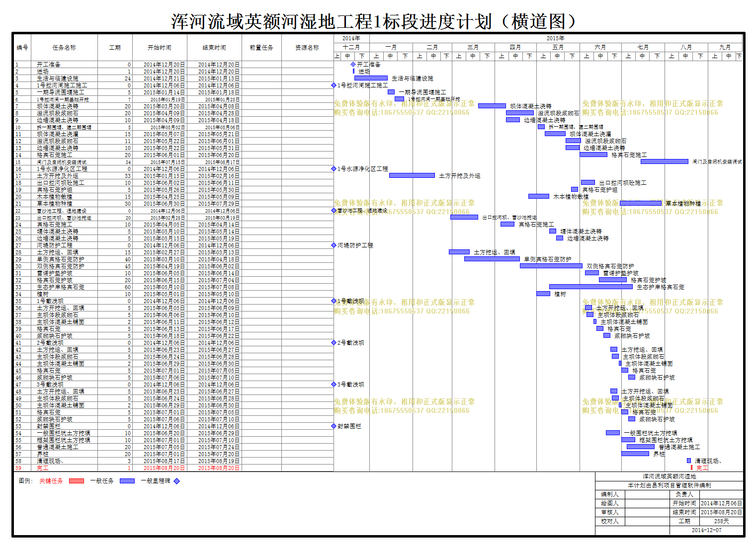Click the 任务名称 column header
Image resolution: width=756 pixels, height=548 pixels.
64,48
